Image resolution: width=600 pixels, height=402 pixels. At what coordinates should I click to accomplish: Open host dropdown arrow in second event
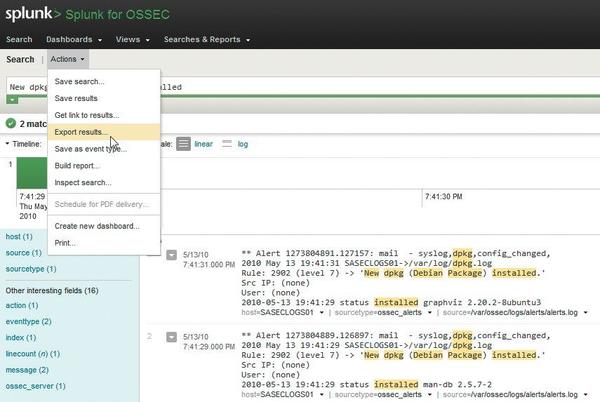coord(321,395)
